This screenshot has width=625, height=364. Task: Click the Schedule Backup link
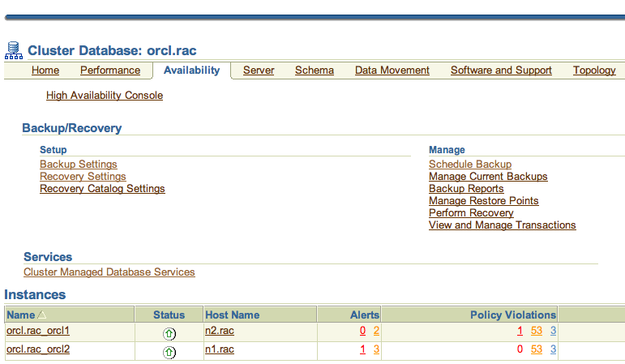click(470, 165)
